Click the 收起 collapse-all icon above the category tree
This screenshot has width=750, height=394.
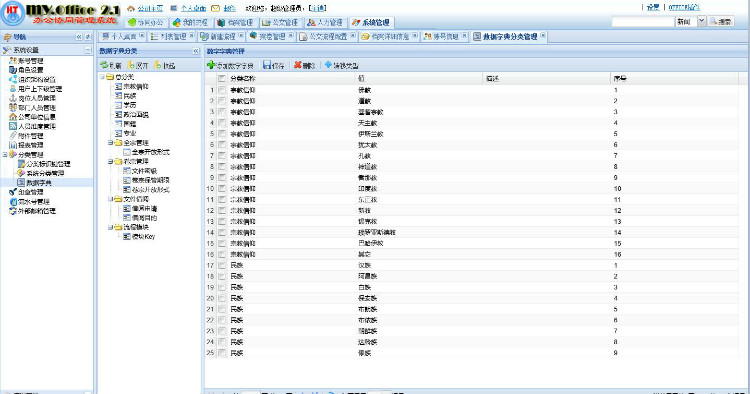point(158,65)
